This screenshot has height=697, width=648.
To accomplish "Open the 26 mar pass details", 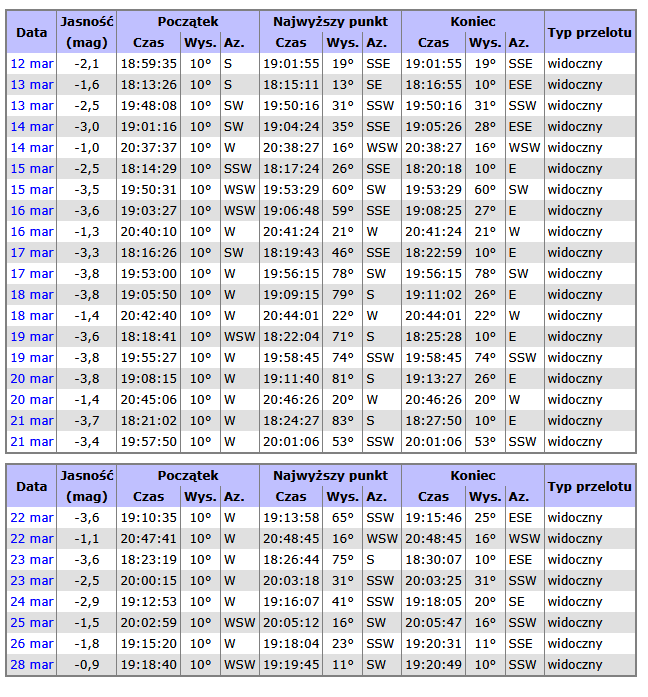I will pyautogui.click(x=32, y=643).
